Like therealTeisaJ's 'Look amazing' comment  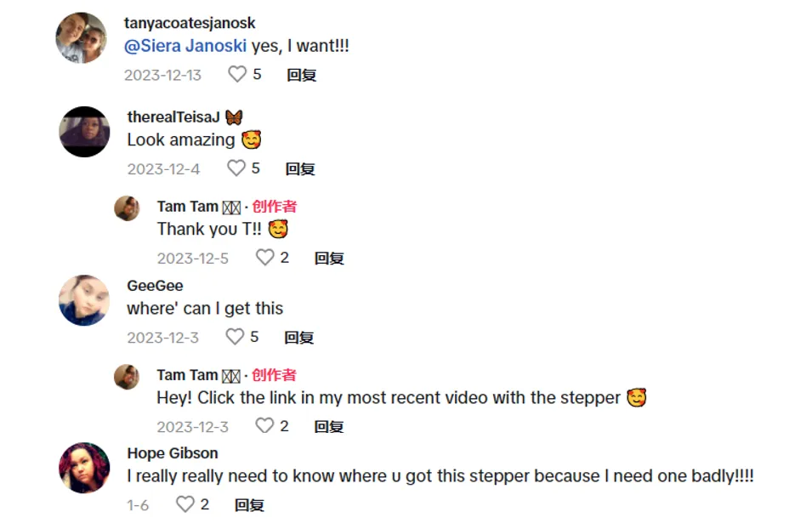tap(236, 168)
